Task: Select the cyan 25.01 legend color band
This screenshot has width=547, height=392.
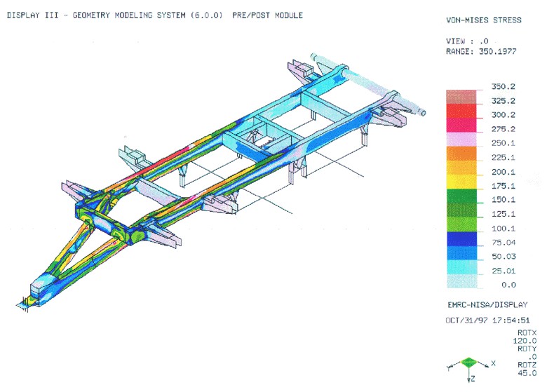Action: (x=461, y=267)
